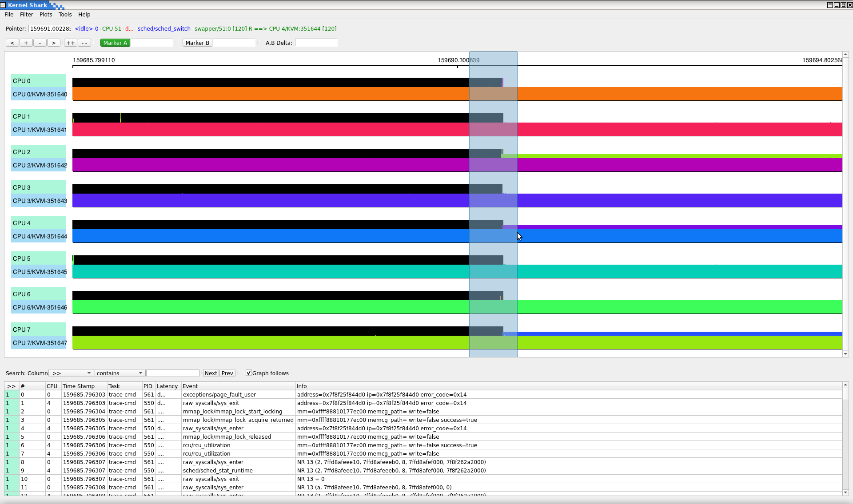Open the contains match-type dropdown
Image resolution: width=853 pixels, height=504 pixels.
click(x=119, y=373)
